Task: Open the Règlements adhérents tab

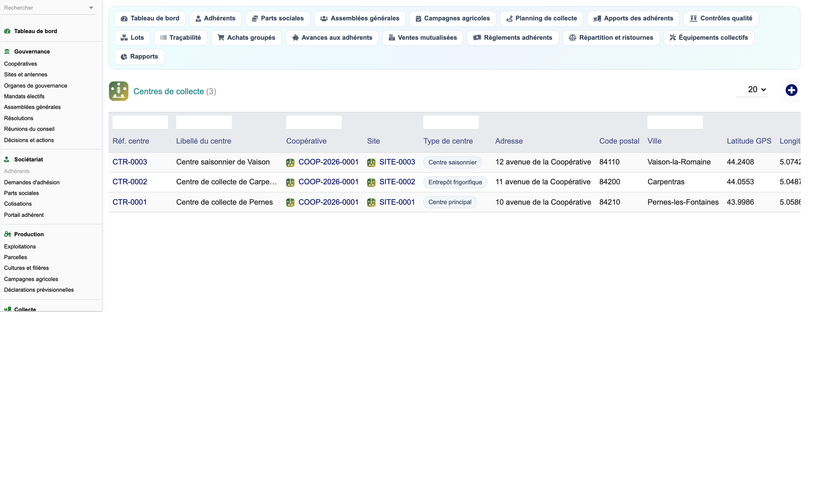Action: (x=513, y=38)
